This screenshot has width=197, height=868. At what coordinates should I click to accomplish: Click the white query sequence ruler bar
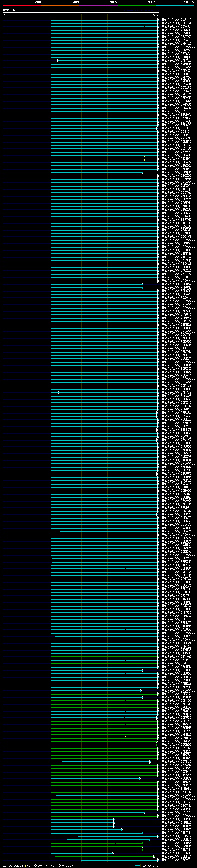click(81, 13)
